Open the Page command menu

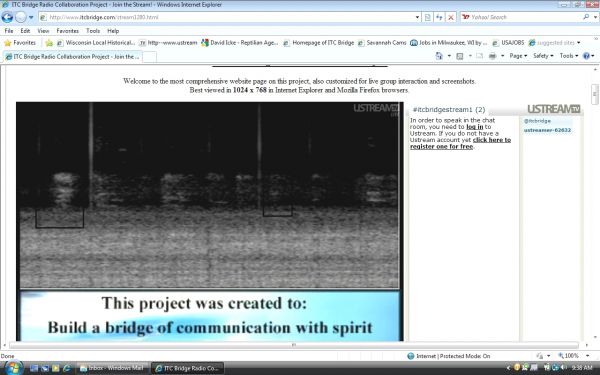[x=518, y=56]
